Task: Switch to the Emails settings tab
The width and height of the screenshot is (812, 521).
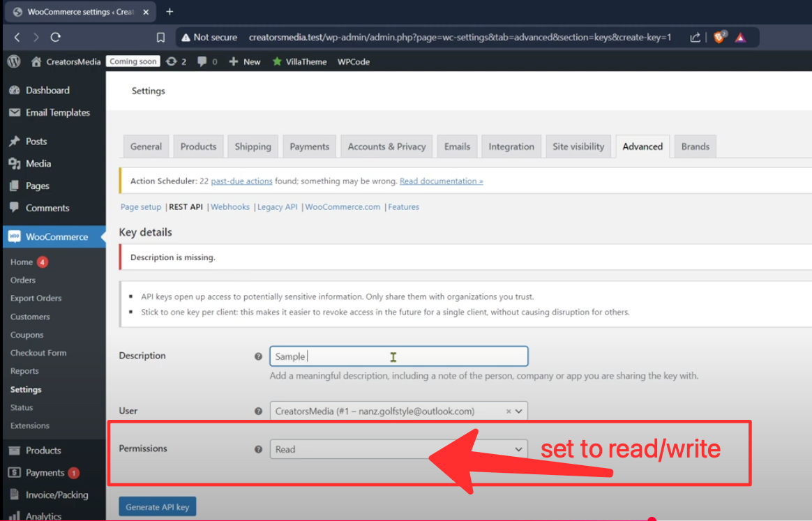Action: (457, 146)
